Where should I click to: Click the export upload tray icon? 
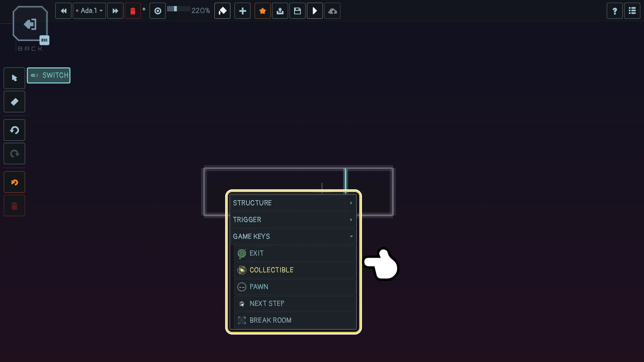280,11
